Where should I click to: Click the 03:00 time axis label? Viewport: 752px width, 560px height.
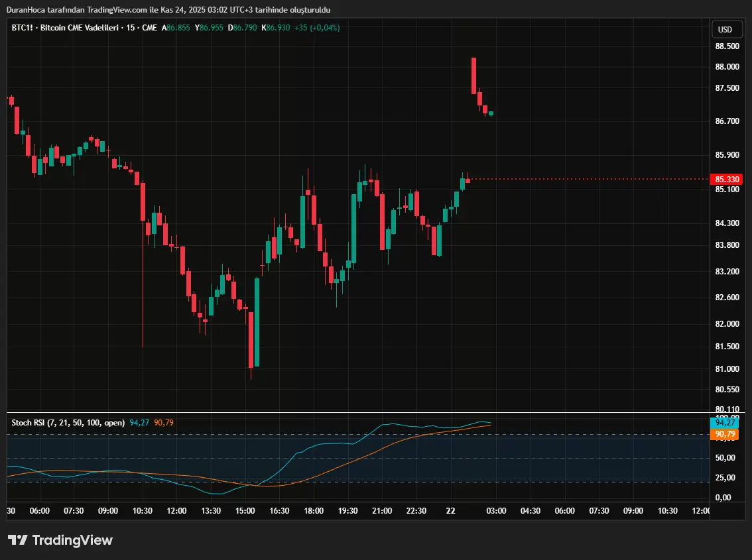pyautogui.click(x=496, y=510)
